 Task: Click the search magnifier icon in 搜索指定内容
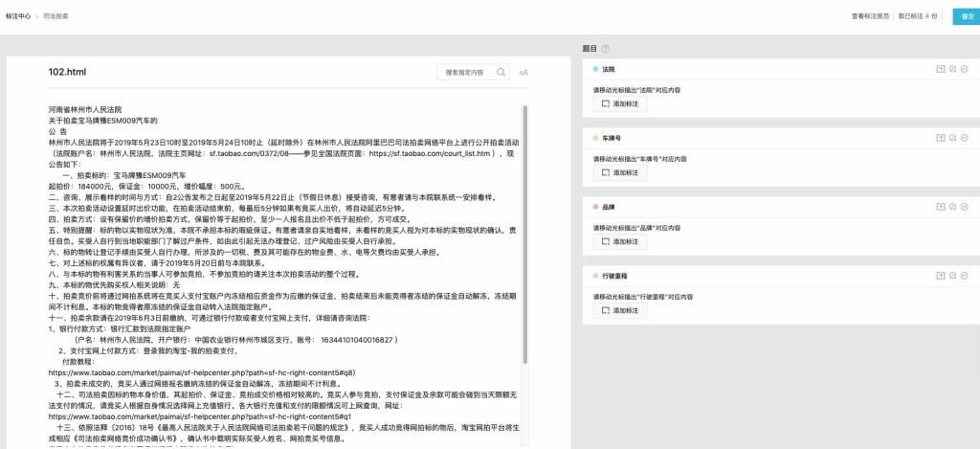501,72
